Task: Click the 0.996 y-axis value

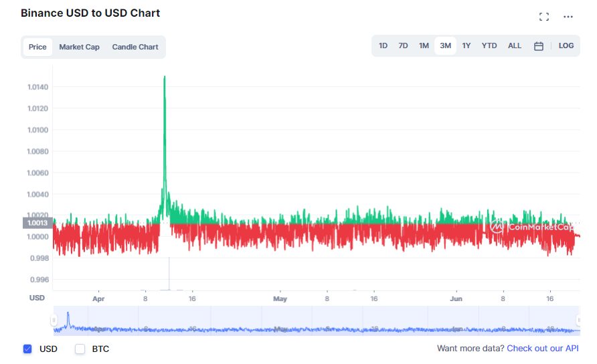Action: tap(39, 280)
